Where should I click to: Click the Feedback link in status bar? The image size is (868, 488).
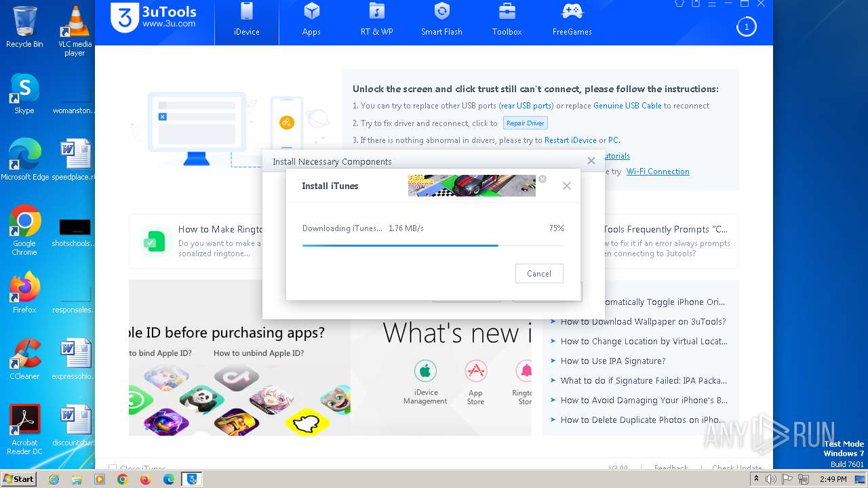pos(671,468)
